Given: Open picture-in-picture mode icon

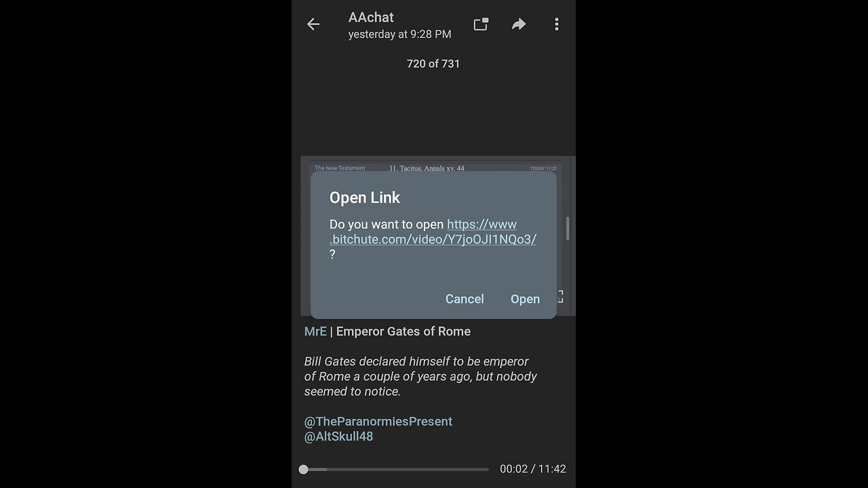Looking at the screenshot, I should click(481, 24).
